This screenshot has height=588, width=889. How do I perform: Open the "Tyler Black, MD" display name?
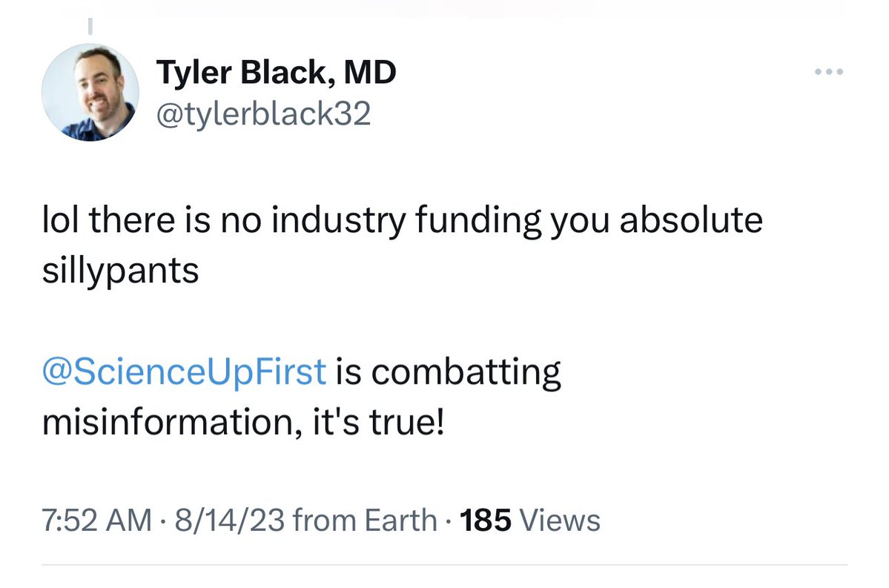276,73
